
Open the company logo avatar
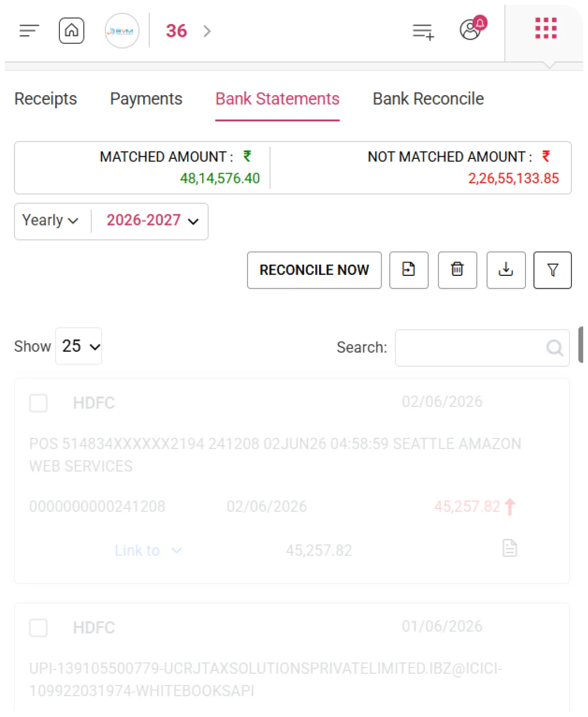122,31
